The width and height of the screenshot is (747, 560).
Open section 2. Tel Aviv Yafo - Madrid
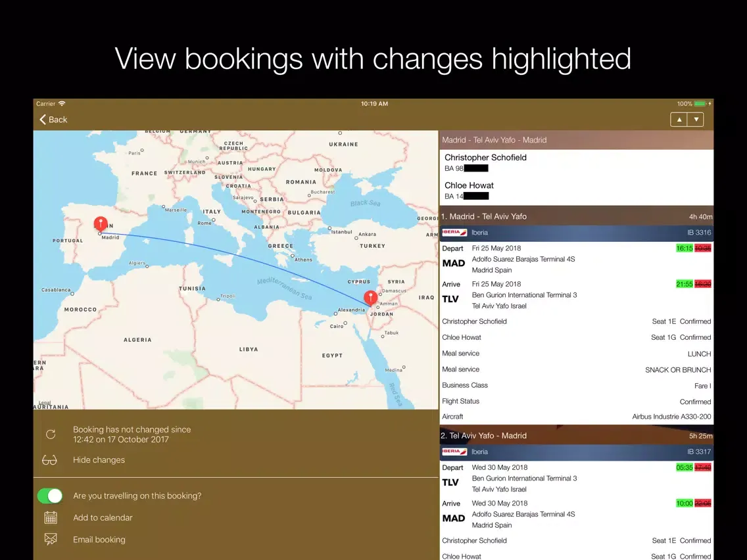tap(577, 435)
